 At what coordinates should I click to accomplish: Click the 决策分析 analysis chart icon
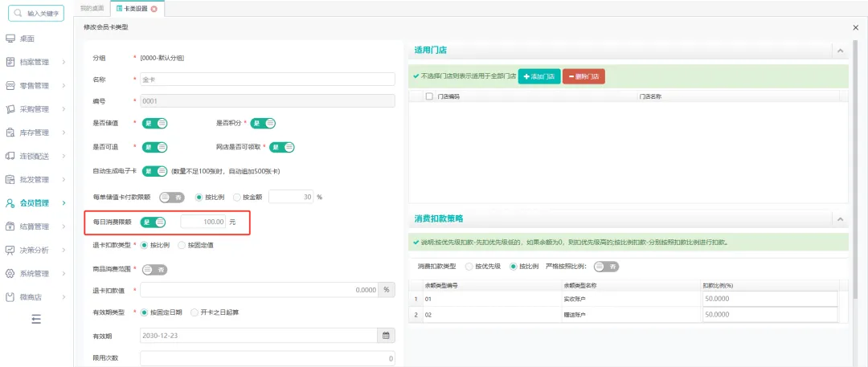(10, 251)
